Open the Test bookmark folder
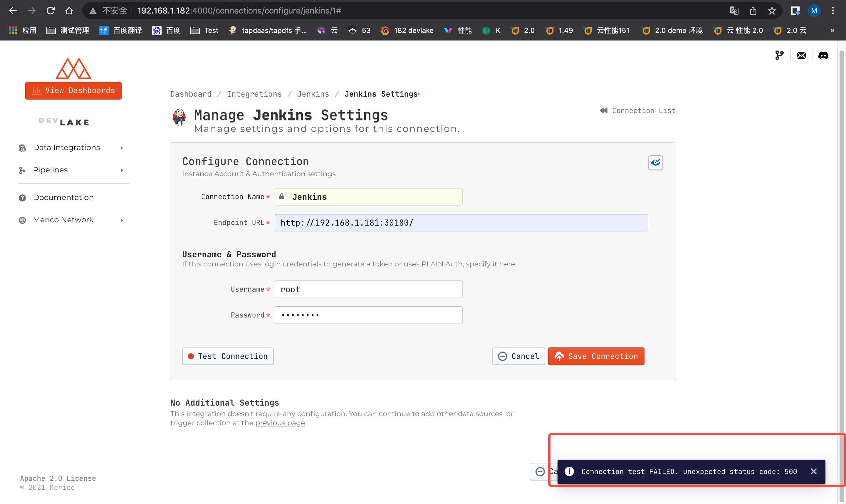The image size is (846, 504). [x=204, y=31]
